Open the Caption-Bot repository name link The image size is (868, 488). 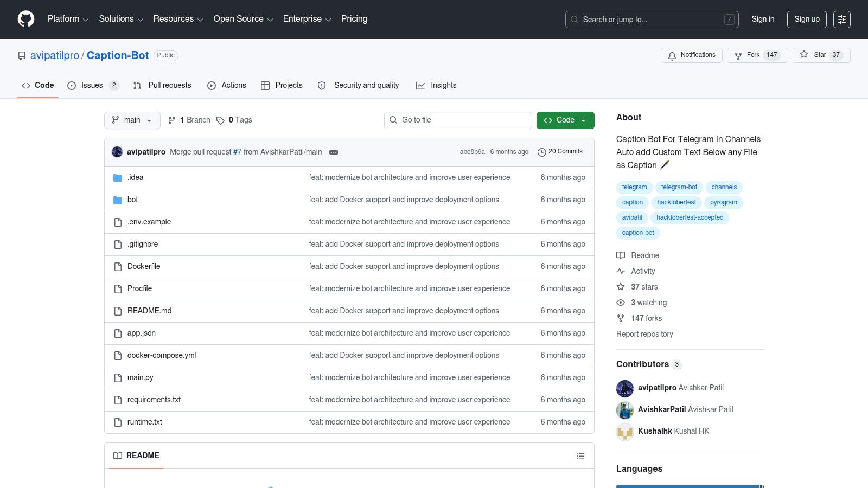(118, 55)
